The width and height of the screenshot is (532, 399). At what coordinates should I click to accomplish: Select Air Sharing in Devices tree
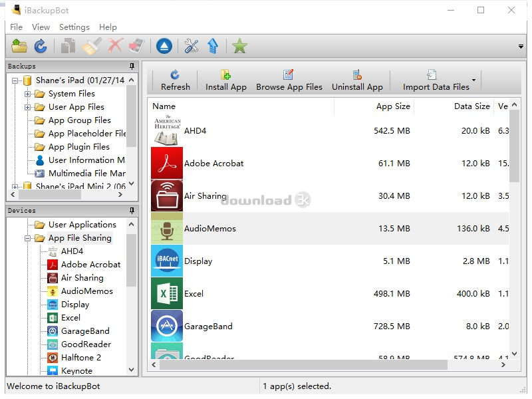[82, 277]
